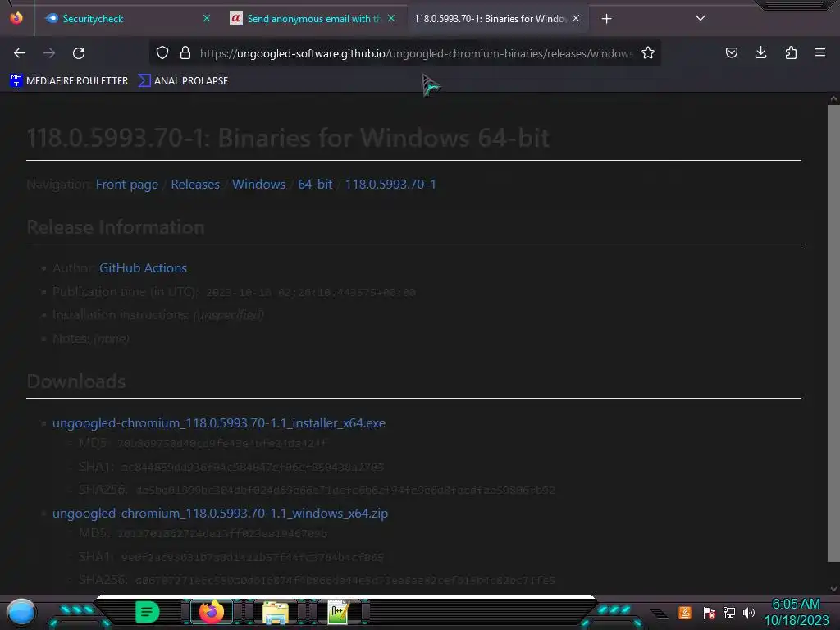
Task: Follow the Front page navigation link
Action: coord(127,185)
